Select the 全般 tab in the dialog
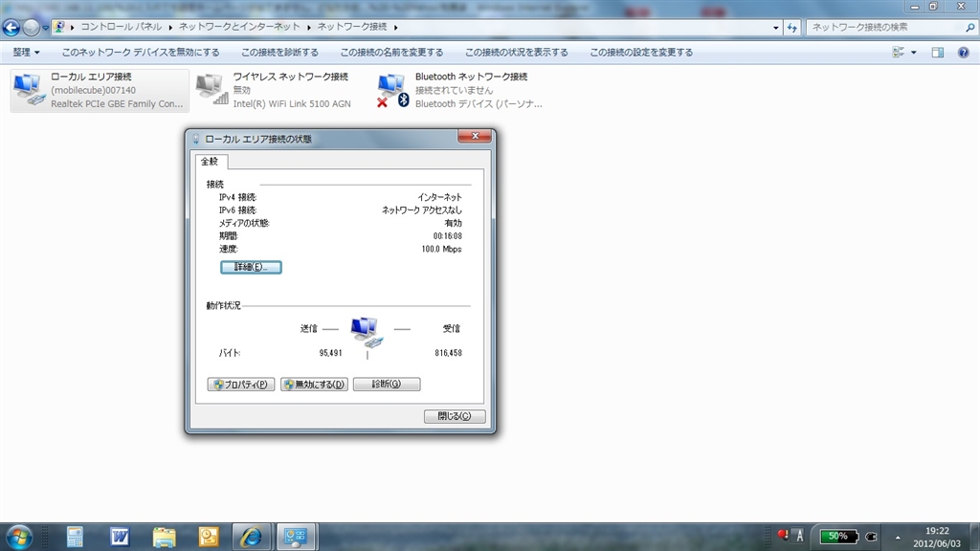The width and height of the screenshot is (980, 551). click(x=211, y=162)
